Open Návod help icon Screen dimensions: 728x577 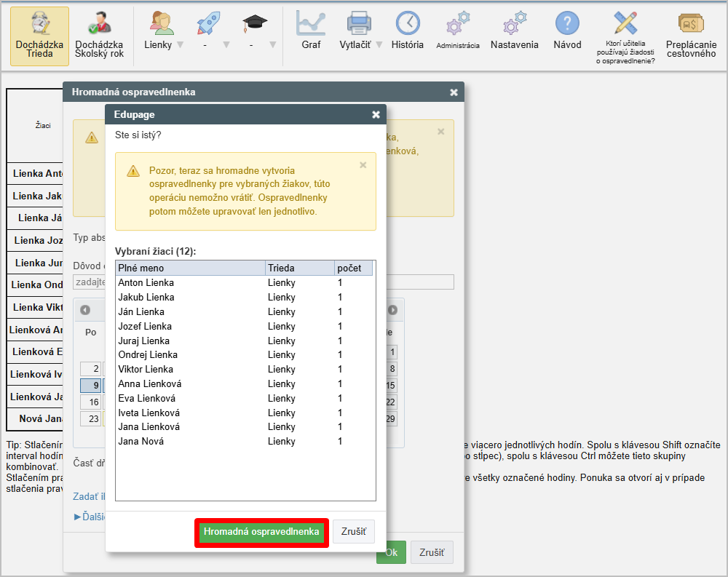coord(567,31)
